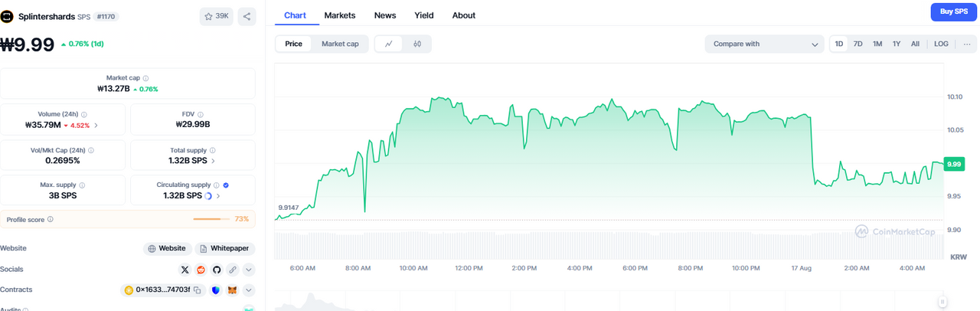Set chart range to 7D
The image size is (980, 311).
pyautogui.click(x=857, y=44)
